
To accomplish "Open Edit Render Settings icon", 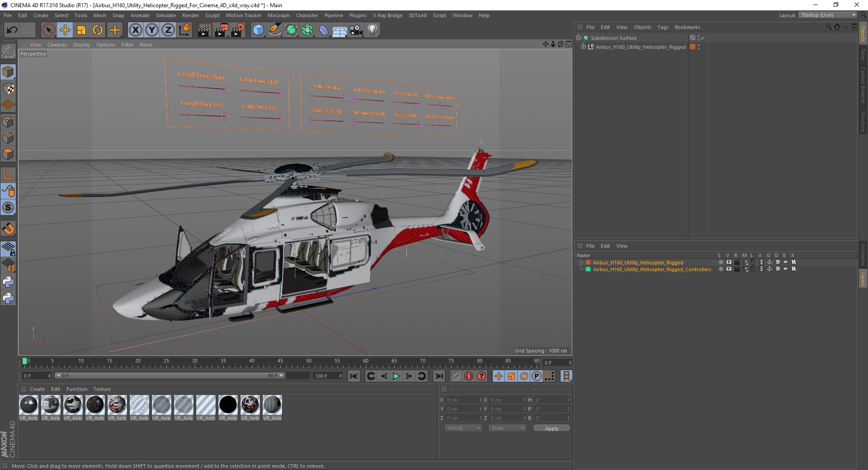I will tap(237, 30).
